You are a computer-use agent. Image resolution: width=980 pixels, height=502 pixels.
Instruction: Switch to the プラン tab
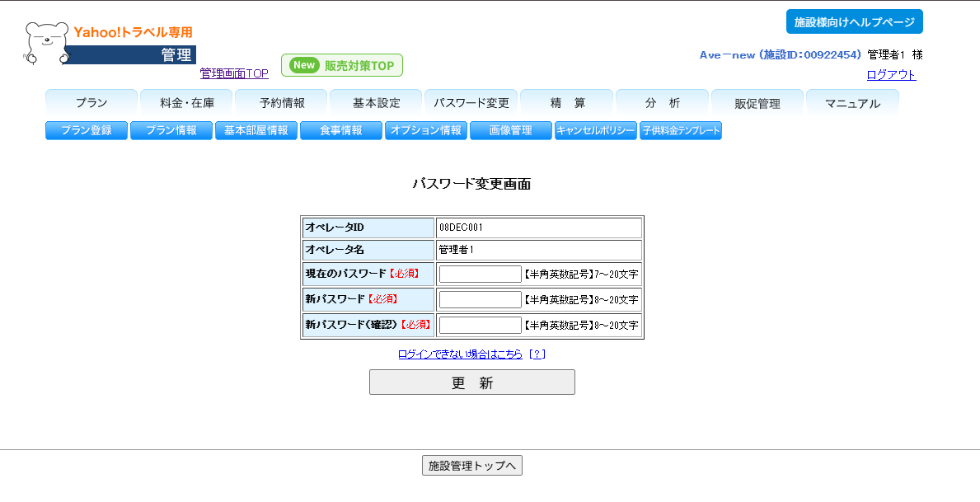click(x=91, y=102)
